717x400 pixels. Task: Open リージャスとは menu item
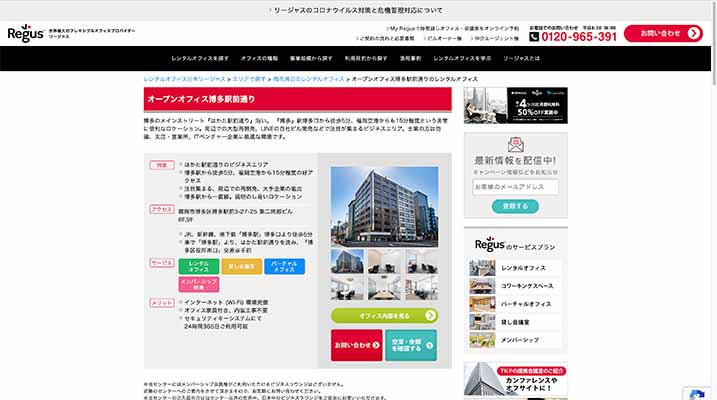[x=521, y=59]
